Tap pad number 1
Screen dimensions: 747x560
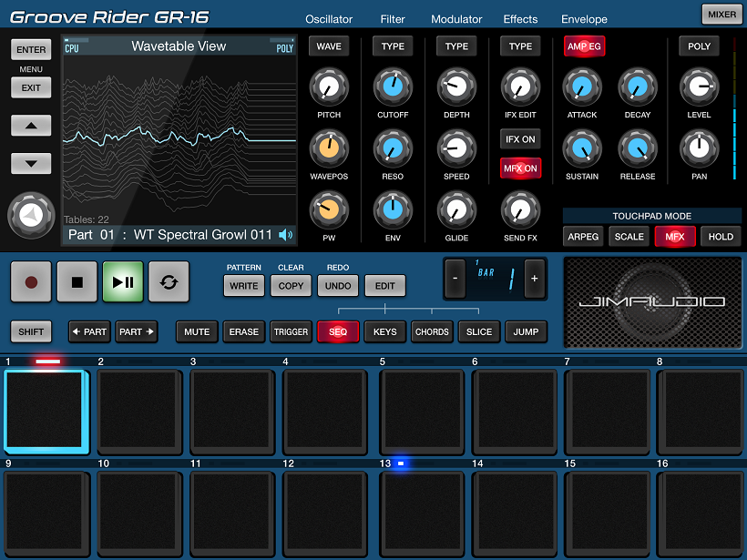[46, 412]
